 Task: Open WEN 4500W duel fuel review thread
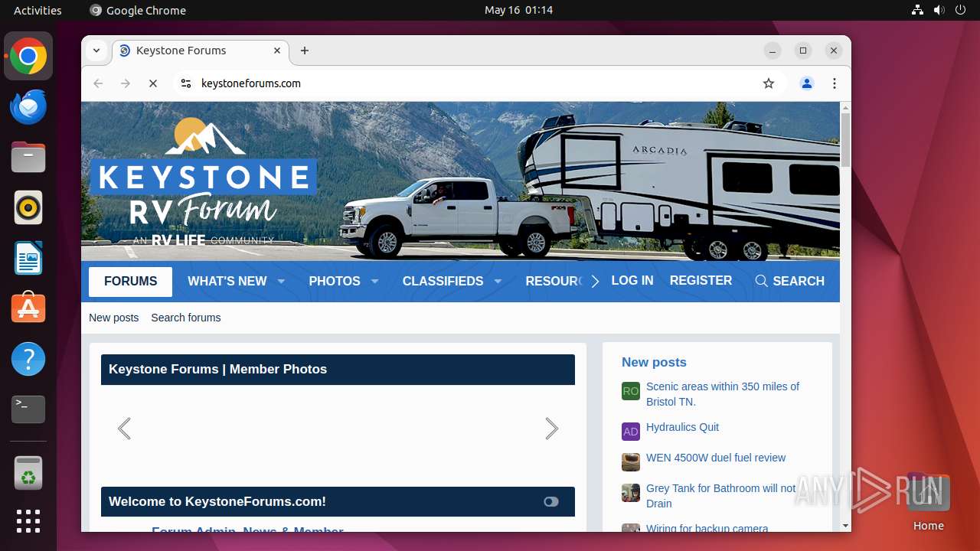tap(716, 458)
